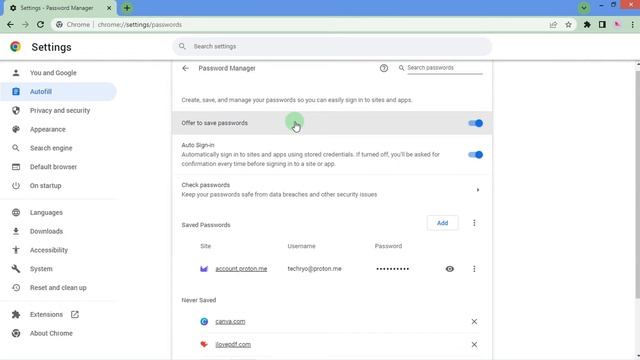
Task: Click the Proton site icon
Action: tap(204, 269)
